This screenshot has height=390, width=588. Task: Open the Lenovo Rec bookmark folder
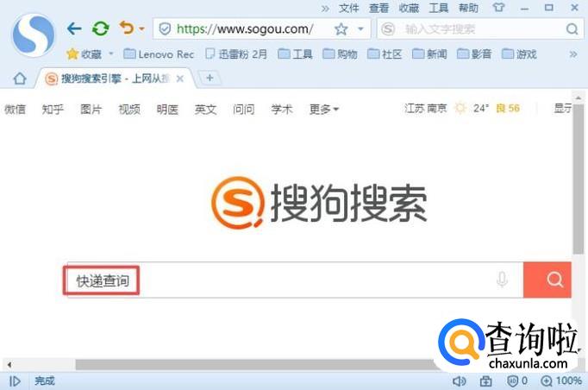click(159, 54)
